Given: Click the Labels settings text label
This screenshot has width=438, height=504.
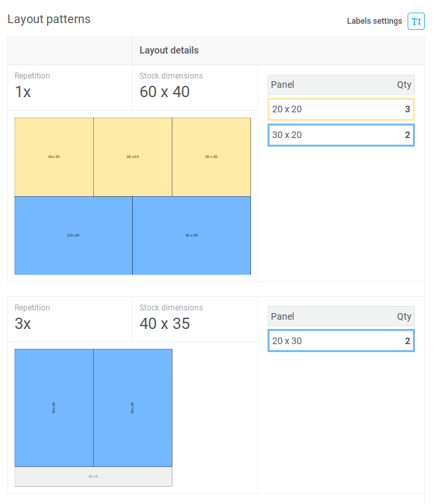Looking at the screenshot, I should (x=374, y=21).
